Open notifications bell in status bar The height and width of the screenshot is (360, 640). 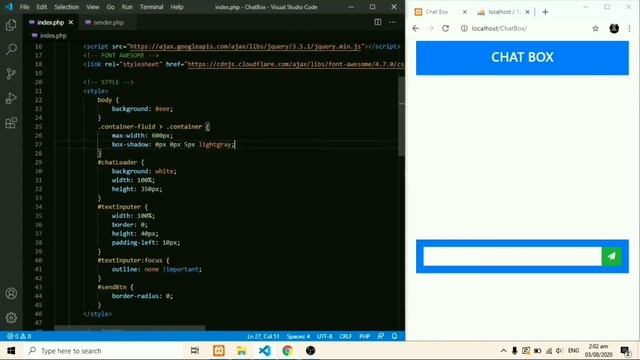coord(395,336)
